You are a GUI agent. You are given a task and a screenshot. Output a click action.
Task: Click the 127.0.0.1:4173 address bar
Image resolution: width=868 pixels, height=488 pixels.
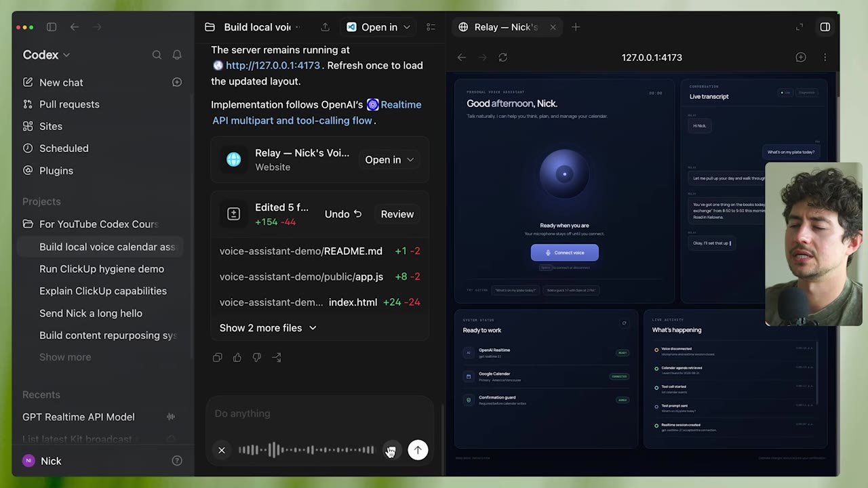pyautogui.click(x=652, y=58)
